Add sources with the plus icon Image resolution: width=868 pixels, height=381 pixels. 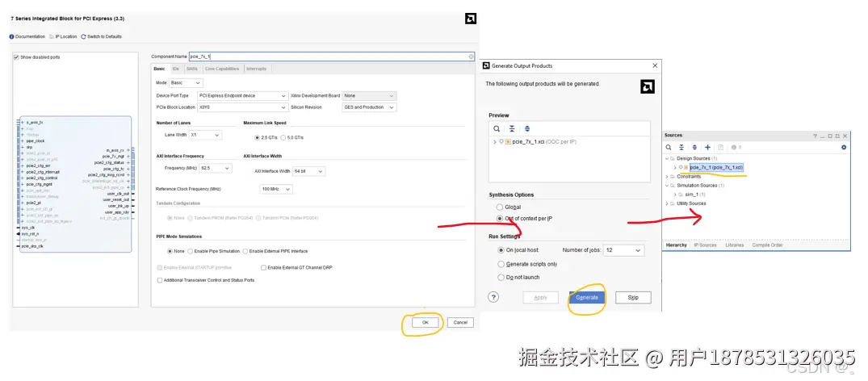pos(707,147)
